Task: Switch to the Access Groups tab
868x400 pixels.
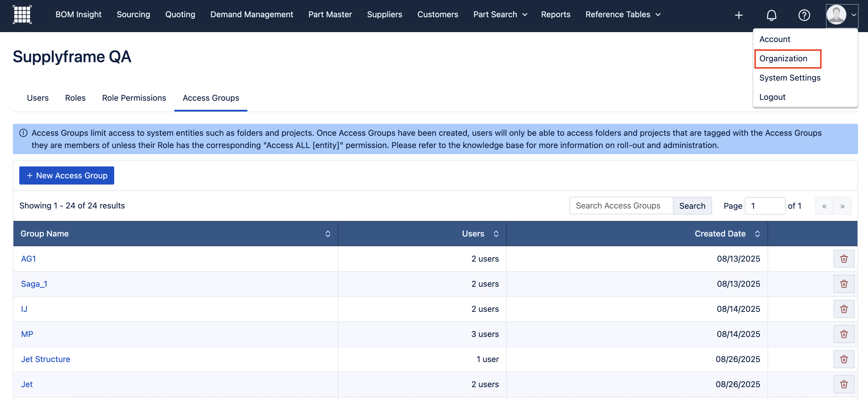Action: [x=211, y=98]
